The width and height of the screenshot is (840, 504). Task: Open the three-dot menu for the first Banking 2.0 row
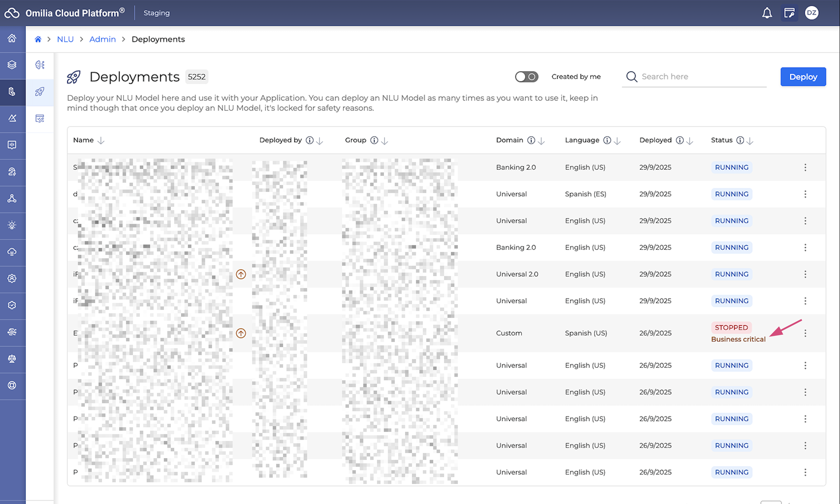click(805, 168)
